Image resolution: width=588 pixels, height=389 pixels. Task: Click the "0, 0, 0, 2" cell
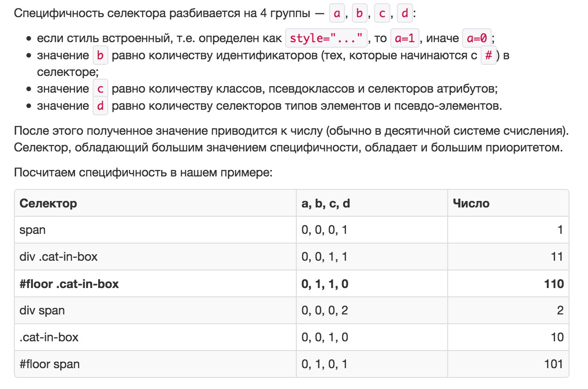point(325,310)
